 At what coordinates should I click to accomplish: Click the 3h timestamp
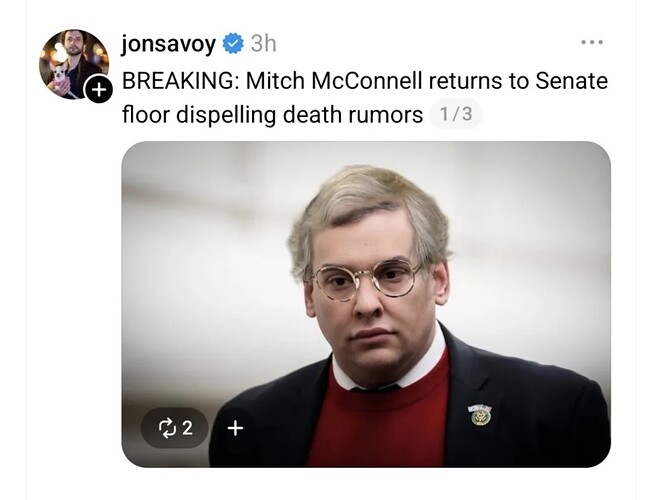[x=264, y=43]
